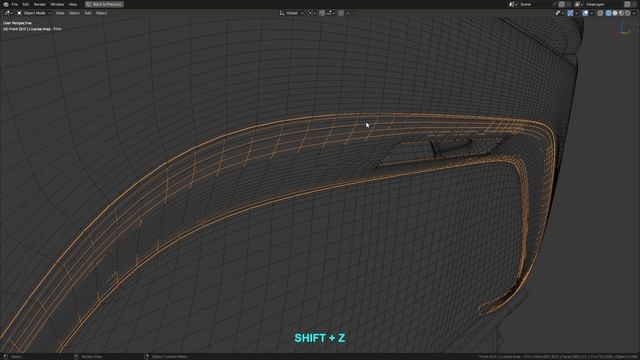This screenshot has height=360, width=640.
Task: Toggle X-ray mode
Action: [600, 13]
